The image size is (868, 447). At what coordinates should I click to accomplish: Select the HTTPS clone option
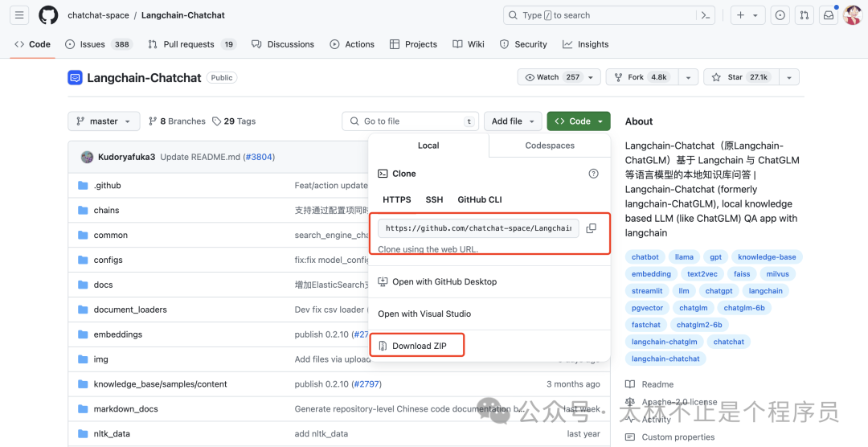coord(397,199)
